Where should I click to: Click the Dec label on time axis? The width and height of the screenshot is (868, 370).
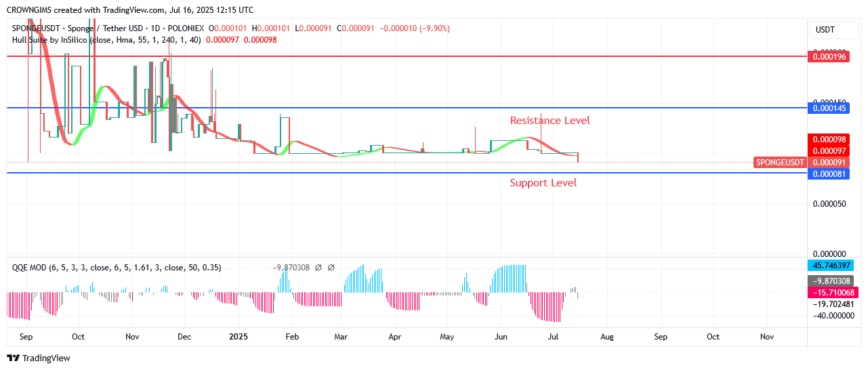click(x=184, y=337)
